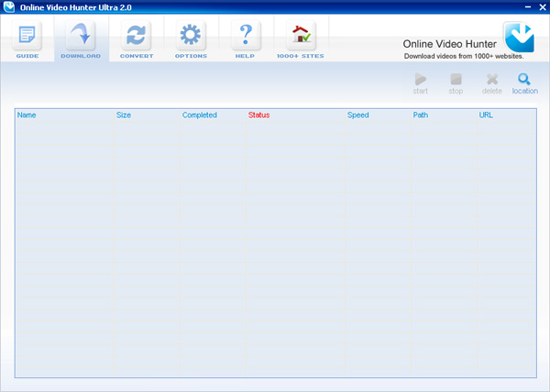Open the Help question mark icon
The width and height of the screenshot is (550, 392).
pyautogui.click(x=246, y=36)
